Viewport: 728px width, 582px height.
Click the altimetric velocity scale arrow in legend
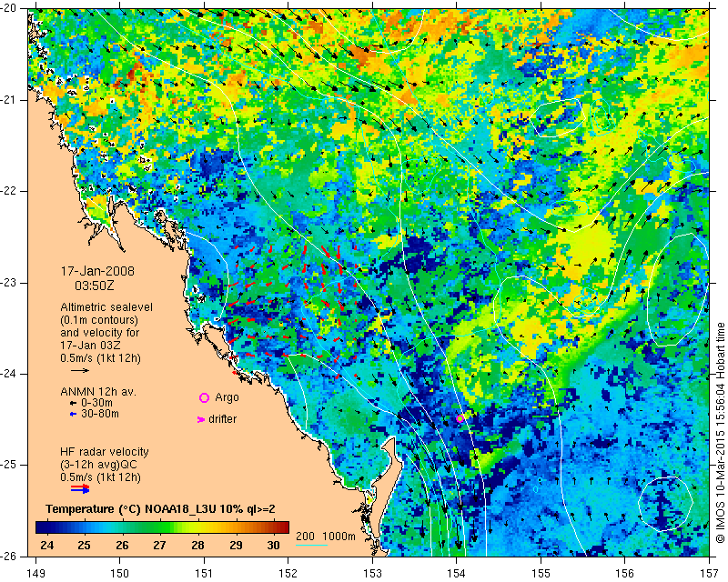[79, 370]
